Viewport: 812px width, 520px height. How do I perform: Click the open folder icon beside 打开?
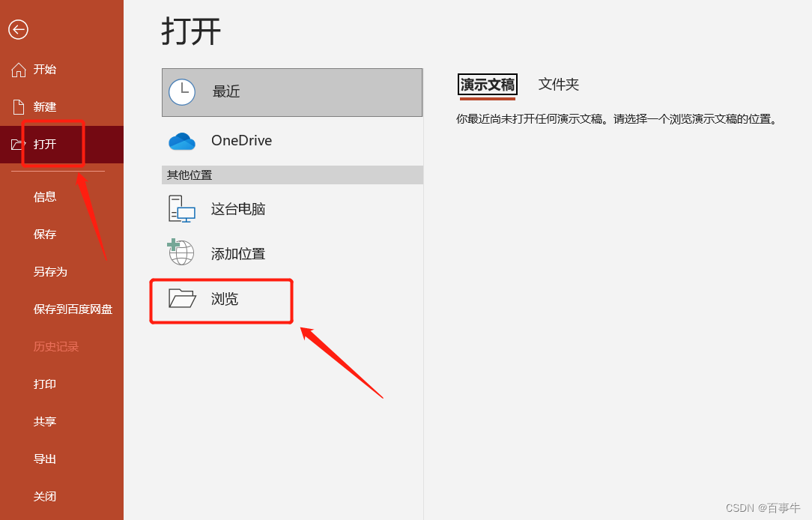[x=17, y=144]
